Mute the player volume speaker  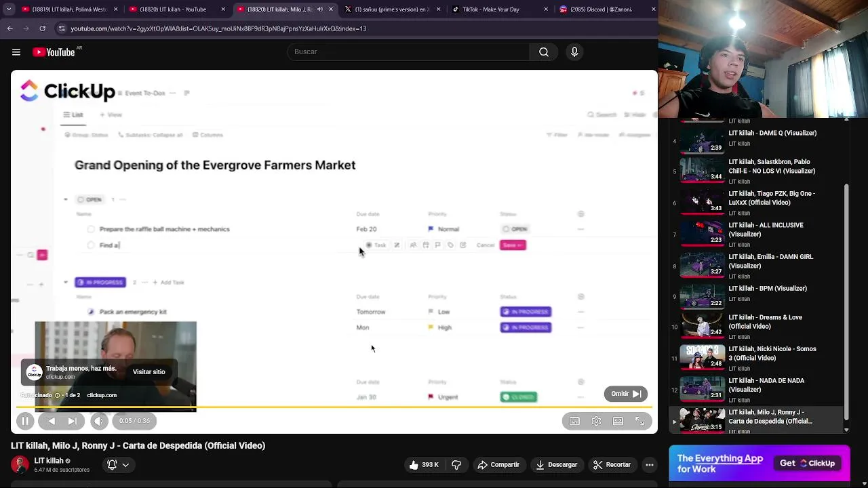point(99,421)
